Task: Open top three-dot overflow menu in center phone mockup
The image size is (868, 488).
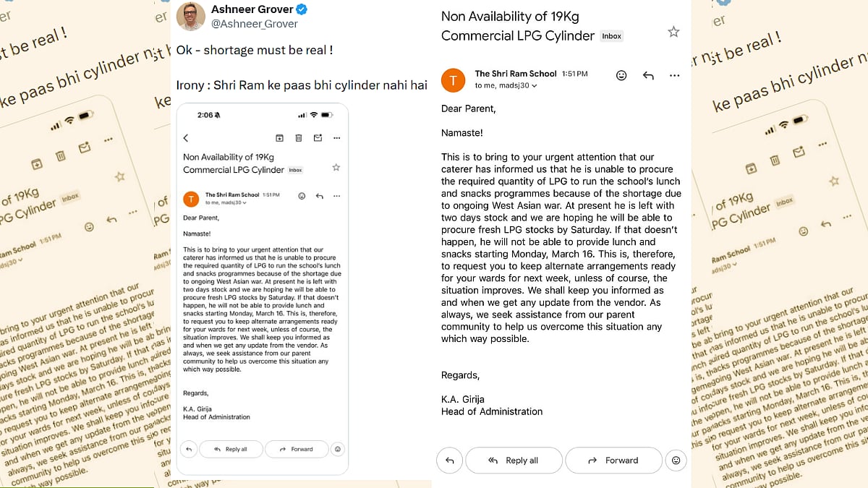Action: pos(336,138)
